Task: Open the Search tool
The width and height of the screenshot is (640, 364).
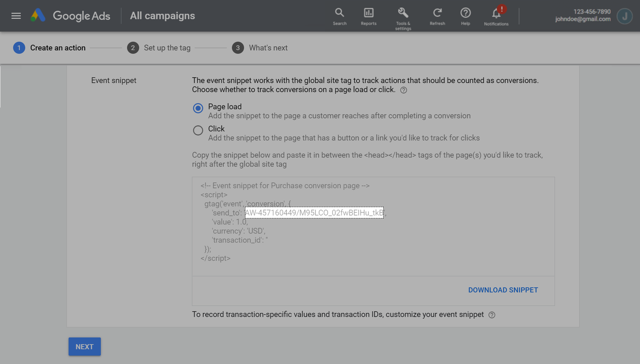Action: click(x=340, y=16)
